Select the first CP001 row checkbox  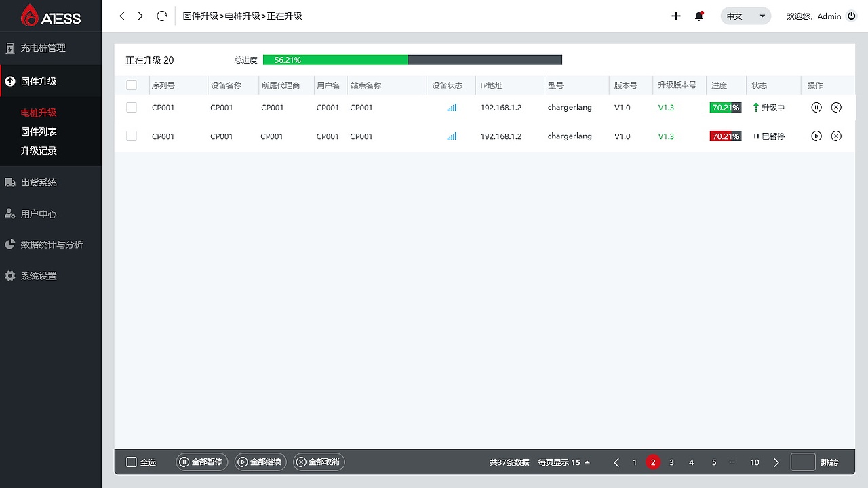click(132, 107)
